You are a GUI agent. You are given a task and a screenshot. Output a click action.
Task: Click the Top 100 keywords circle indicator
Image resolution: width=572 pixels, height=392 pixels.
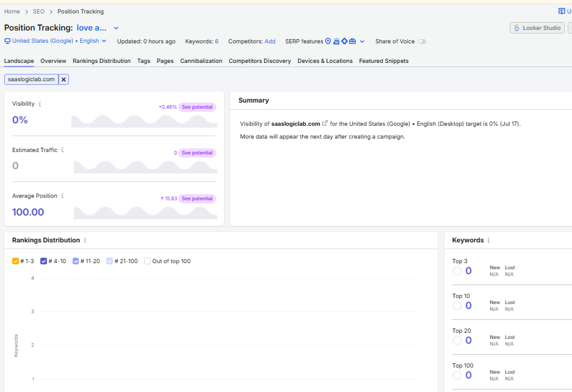click(x=457, y=376)
